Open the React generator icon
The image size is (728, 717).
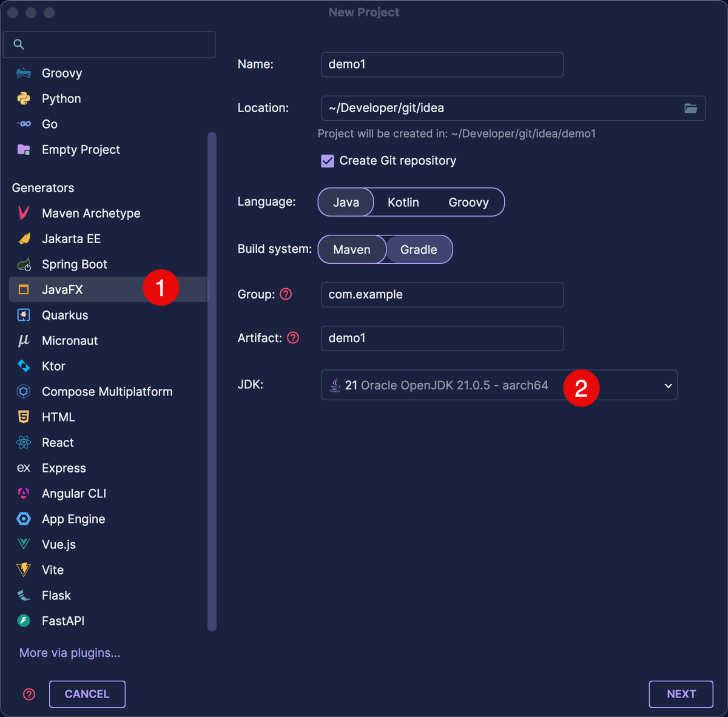click(x=23, y=442)
